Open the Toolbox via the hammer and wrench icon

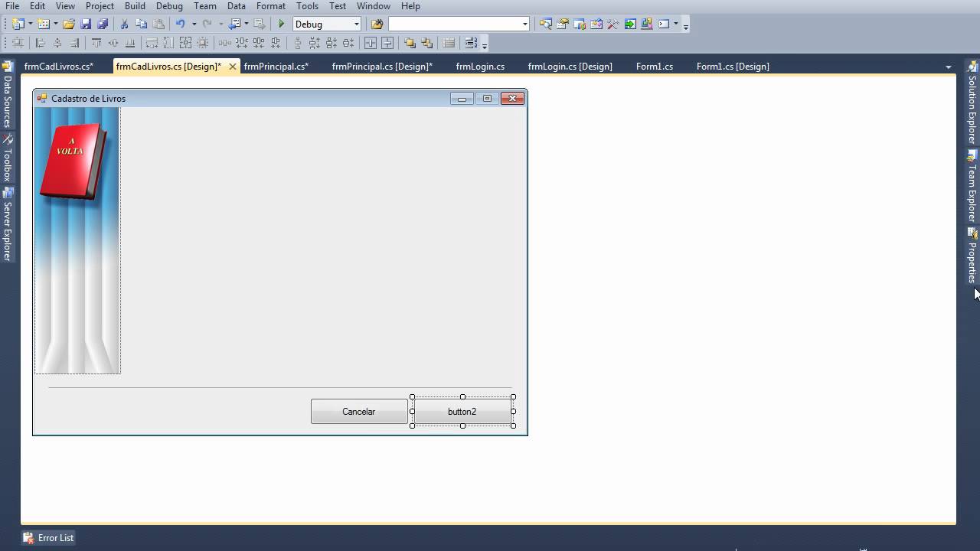[x=613, y=24]
